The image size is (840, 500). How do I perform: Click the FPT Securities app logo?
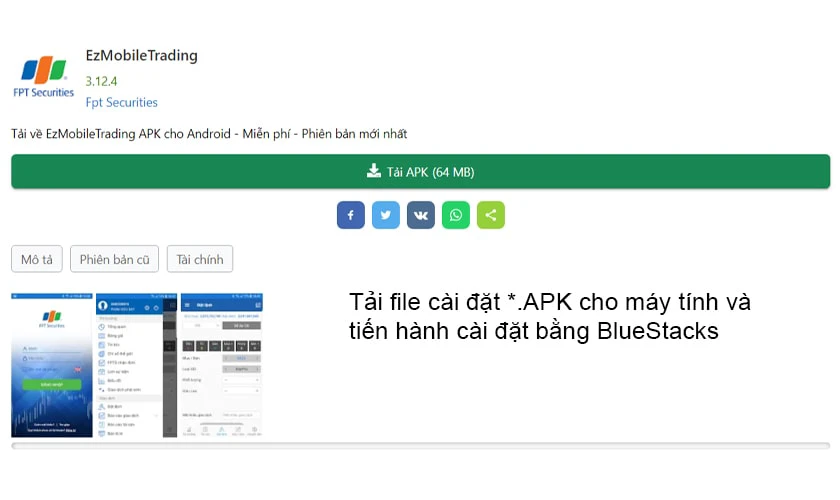pyautogui.click(x=43, y=77)
